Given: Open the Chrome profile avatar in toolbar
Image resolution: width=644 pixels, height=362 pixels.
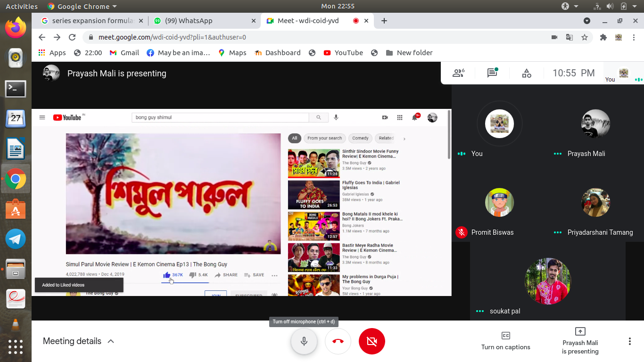Looking at the screenshot, I should (619, 37).
